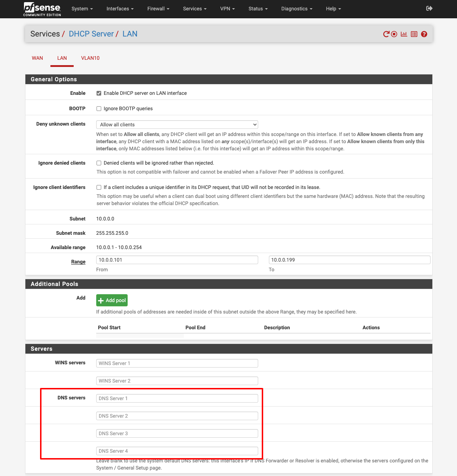
Task: Open the Deny unknown clients dropdown
Action: tap(177, 125)
